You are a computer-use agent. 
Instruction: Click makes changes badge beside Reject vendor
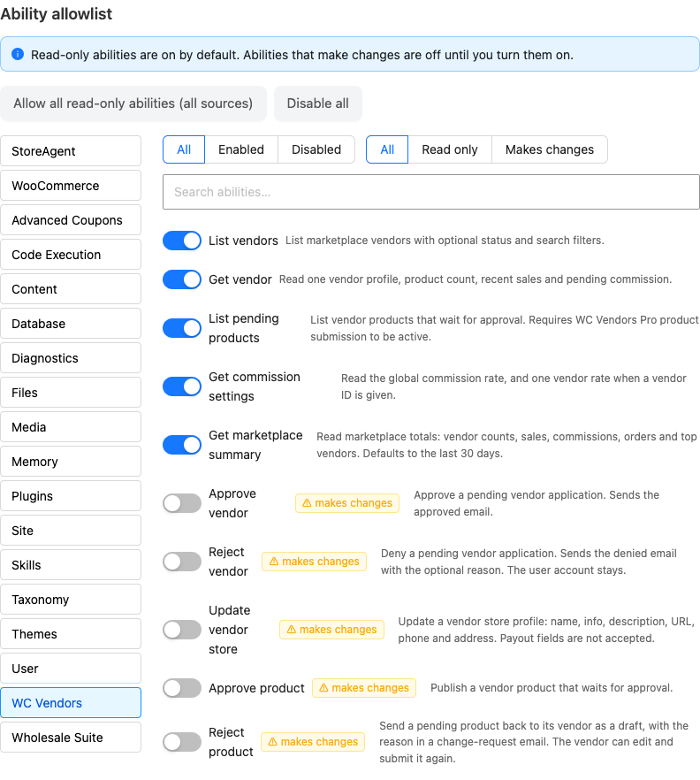315,561
